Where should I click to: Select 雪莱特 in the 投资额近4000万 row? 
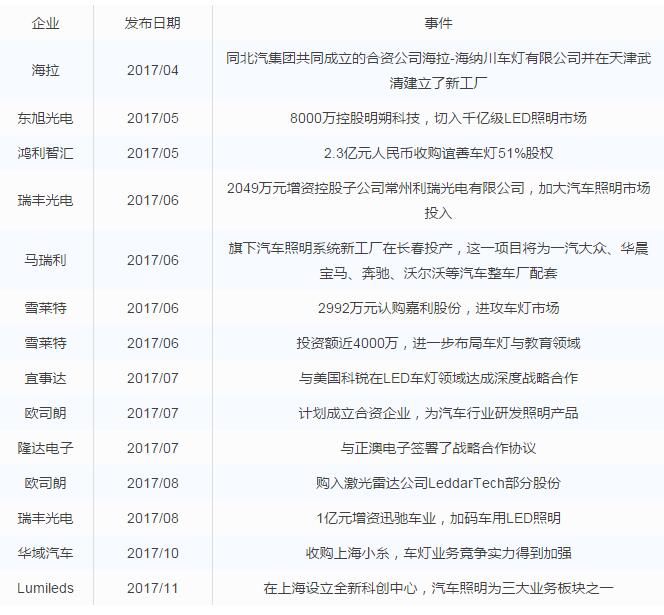[x=45, y=343]
